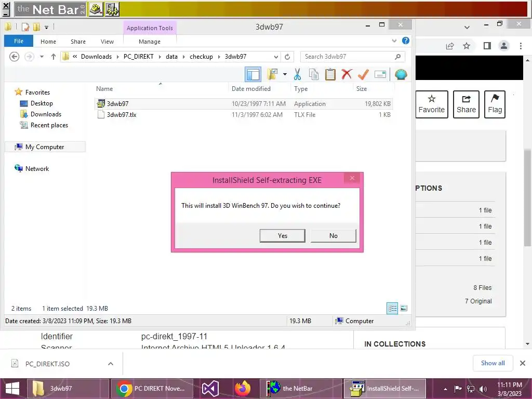Open Customize Quick Access Toolbar dropdown
Screen dimensions: 532x399
click(46, 27)
